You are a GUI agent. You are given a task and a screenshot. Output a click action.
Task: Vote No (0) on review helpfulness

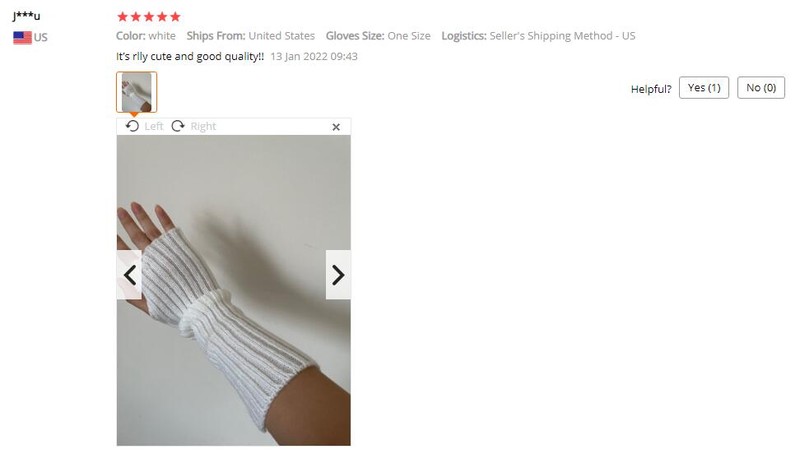coord(761,88)
